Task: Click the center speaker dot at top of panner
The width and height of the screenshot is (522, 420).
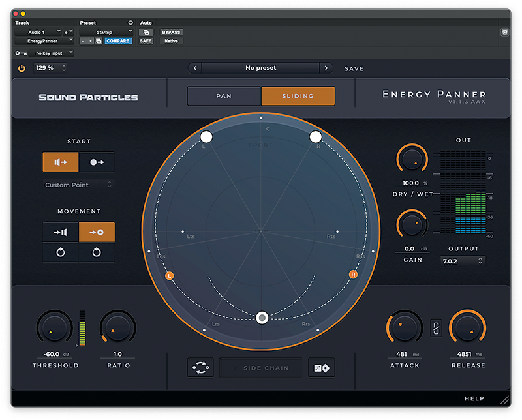Action: pos(261,118)
